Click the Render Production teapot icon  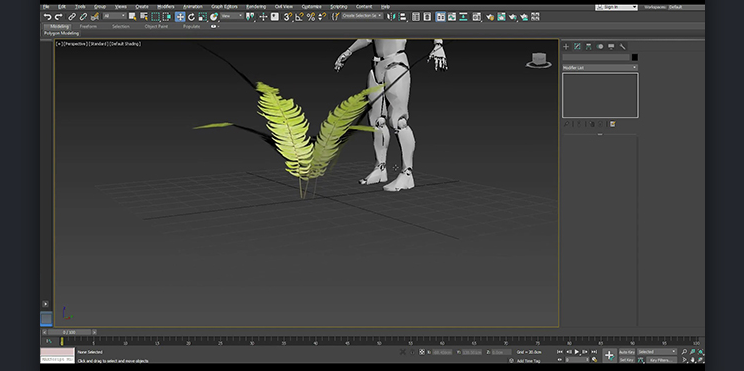(512, 17)
